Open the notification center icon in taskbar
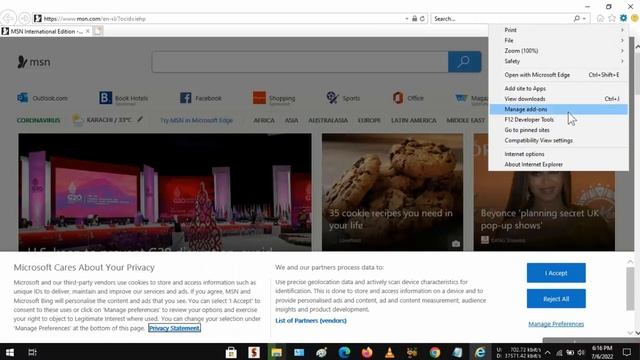 click(627, 352)
